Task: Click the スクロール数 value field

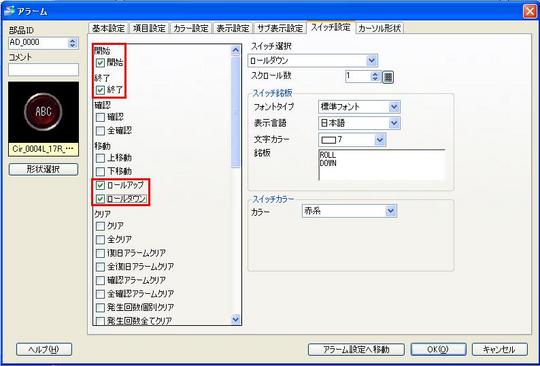Action: [358, 76]
